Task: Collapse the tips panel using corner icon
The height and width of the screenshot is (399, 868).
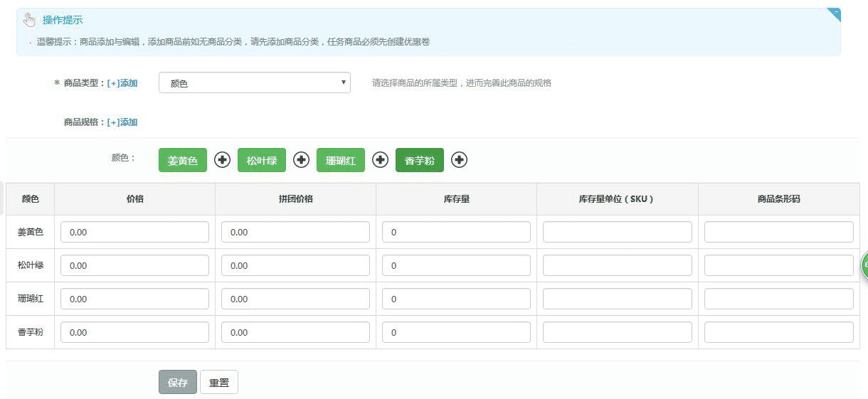Action: (x=835, y=14)
